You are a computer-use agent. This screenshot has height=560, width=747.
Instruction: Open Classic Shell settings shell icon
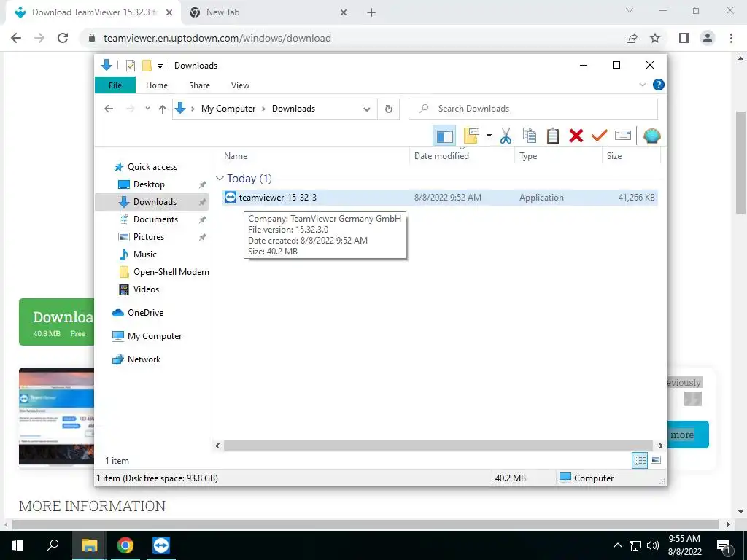click(x=651, y=136)
